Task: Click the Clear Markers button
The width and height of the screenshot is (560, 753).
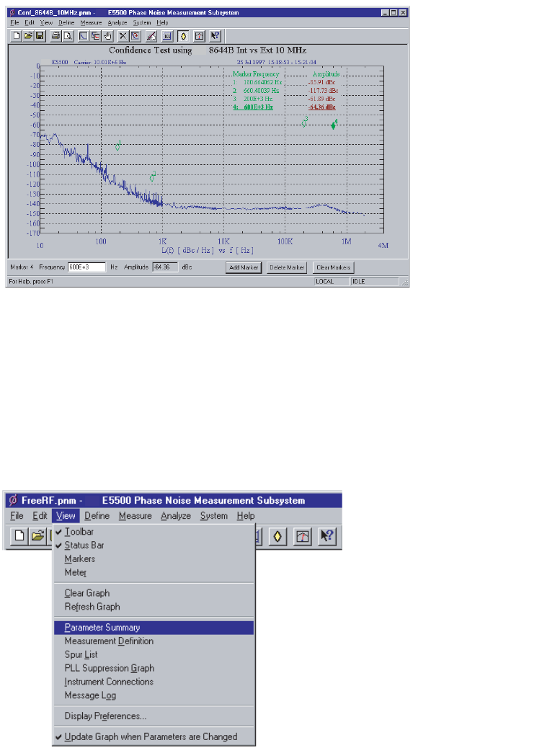Action: [333, 267]
